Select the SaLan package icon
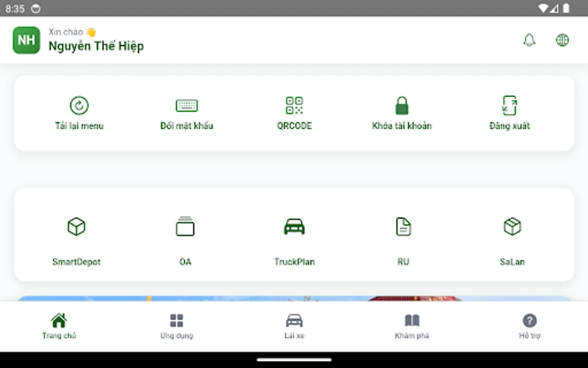The width and height of the screenshot is (588, 368). pyautogui.click(x=512, y=227)
